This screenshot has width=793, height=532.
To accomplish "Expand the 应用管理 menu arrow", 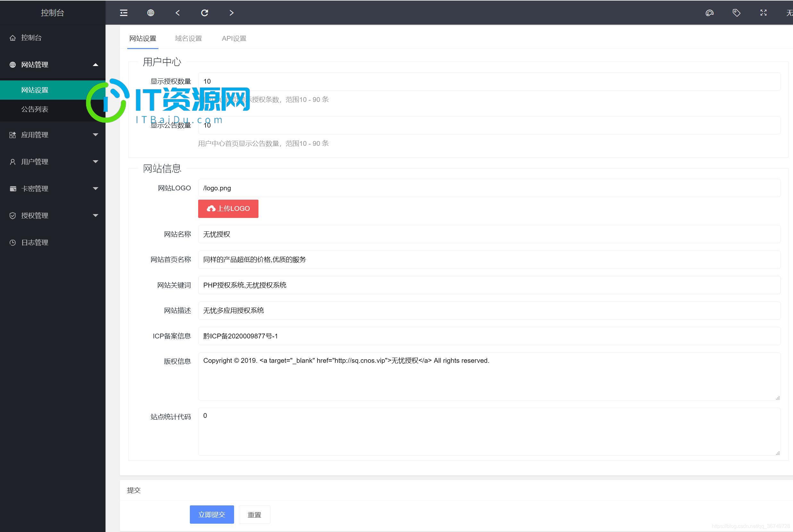I will pyautogui.click(x=95, y=135).
